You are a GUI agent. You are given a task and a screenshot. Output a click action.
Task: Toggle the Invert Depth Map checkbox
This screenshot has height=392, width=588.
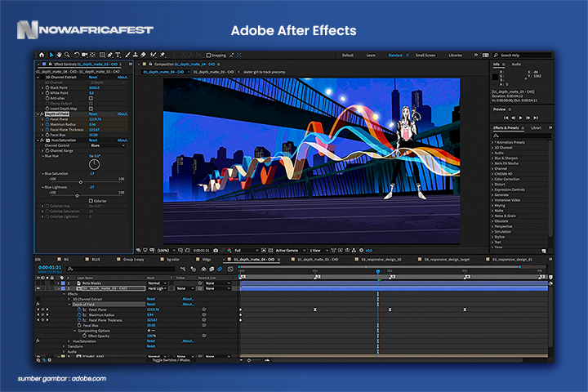pyautogui.click(x=91, y=109)
